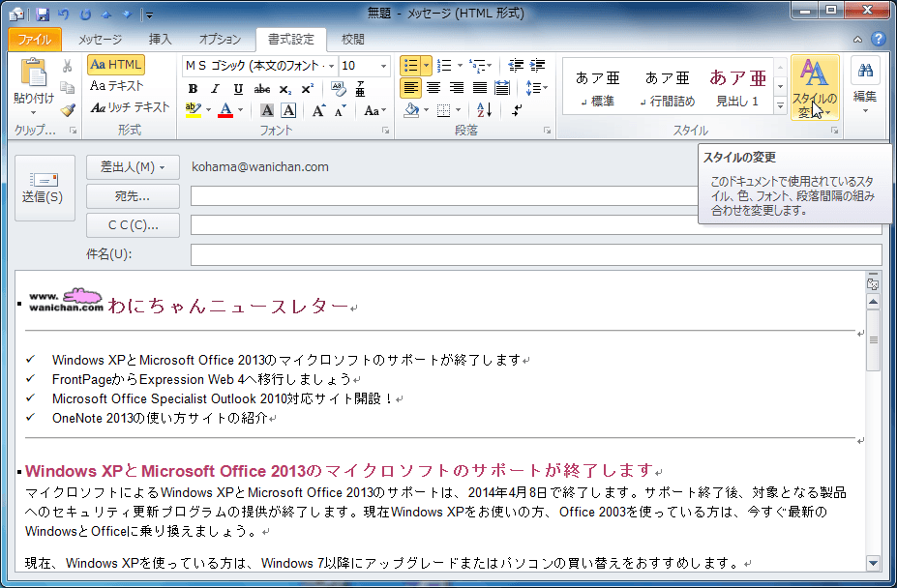897x588 pixels.
Task: Apply character shading (gray A)
Action: 266,110
